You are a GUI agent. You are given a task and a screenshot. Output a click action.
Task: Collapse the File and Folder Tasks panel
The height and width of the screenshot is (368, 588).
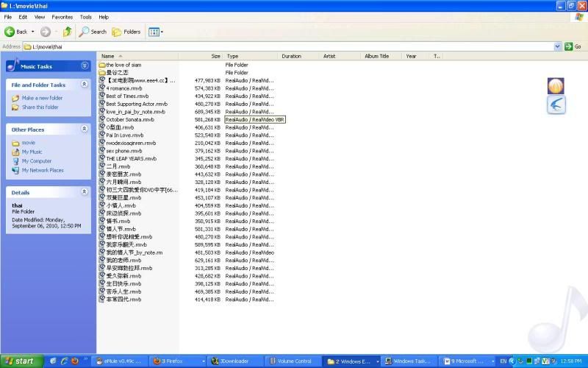click(83, 85)
